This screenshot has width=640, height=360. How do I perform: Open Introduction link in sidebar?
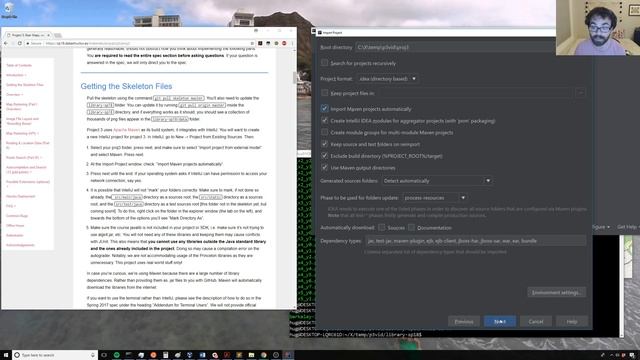16,75
